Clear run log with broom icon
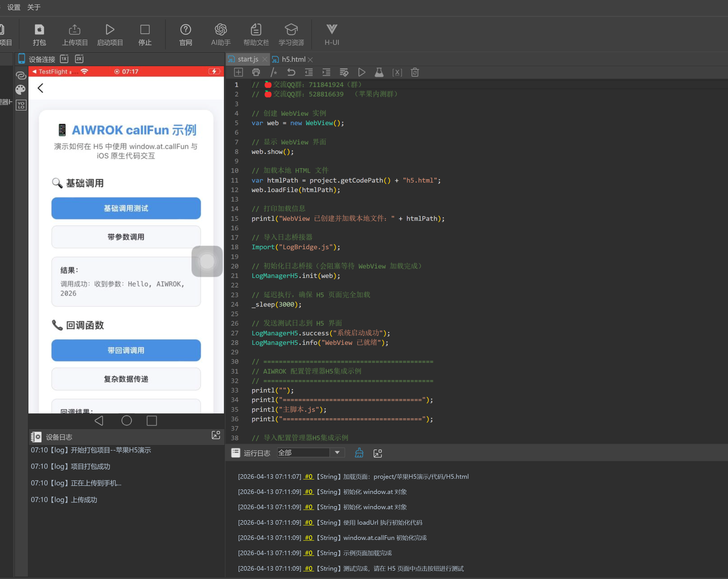Viewport: 728px width, 579px height. click(359, 453)
